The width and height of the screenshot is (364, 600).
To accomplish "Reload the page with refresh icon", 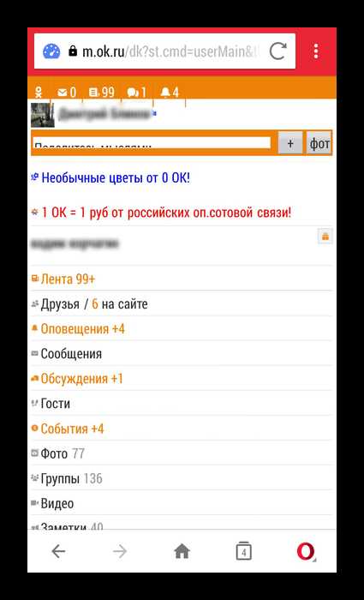I will coord(277,51).
